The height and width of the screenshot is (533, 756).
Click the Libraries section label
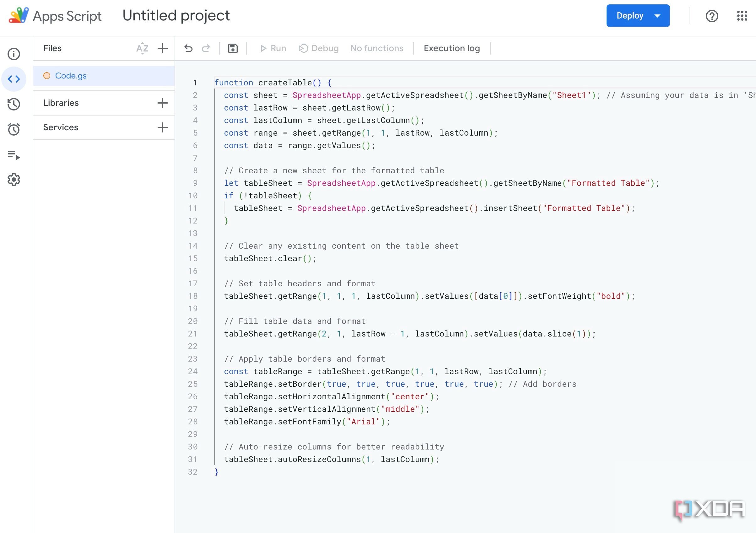point(61,103)
